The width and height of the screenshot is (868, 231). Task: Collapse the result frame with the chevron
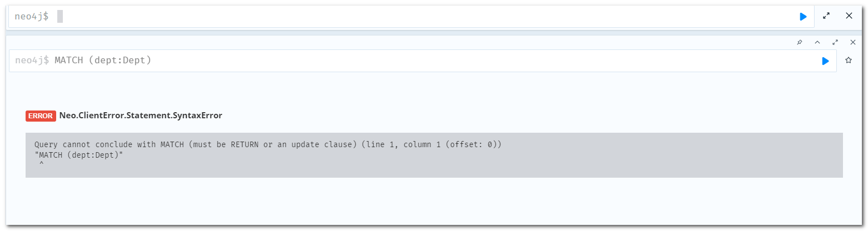(817, 42)
